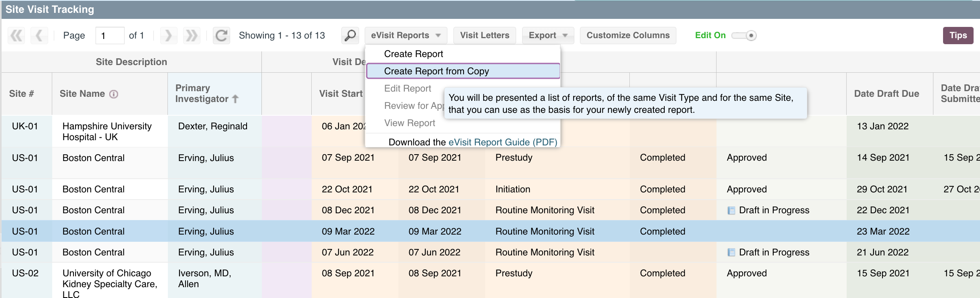This screenshot has width=980, height=298.
Task: Choose View Report menu entry
Action: tap(409, 123)
